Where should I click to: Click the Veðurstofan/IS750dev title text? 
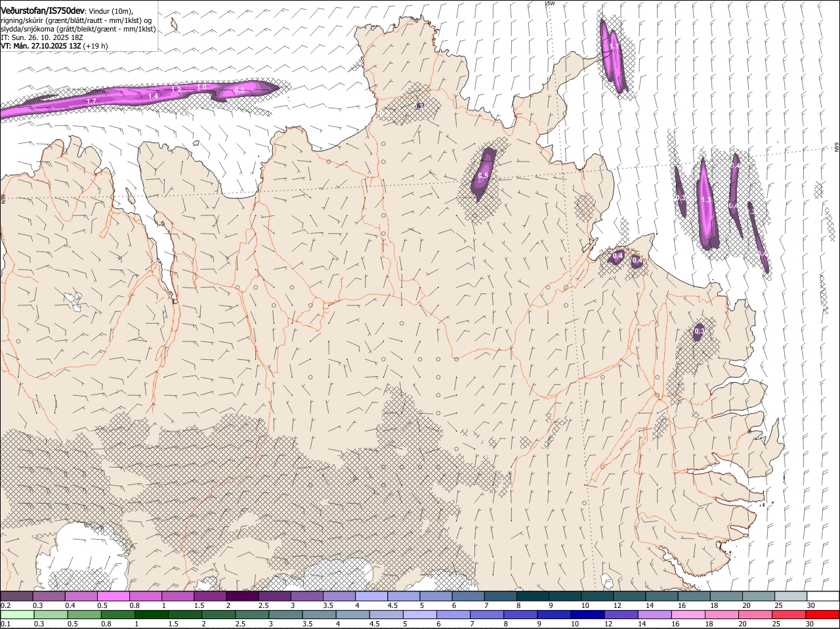coord(43,11)
